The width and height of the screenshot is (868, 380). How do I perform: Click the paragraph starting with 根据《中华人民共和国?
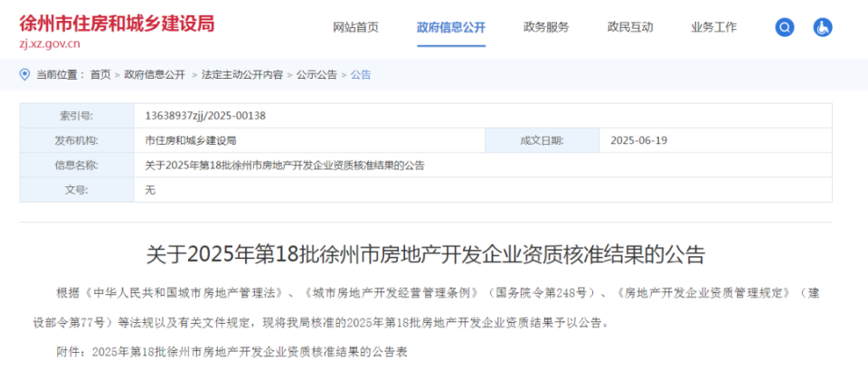pos(426,308)
